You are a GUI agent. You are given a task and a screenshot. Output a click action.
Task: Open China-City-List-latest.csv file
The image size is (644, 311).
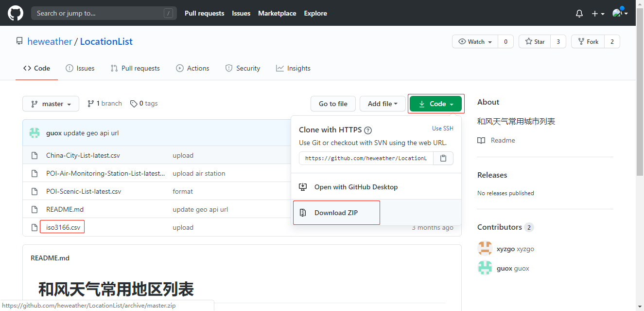(x=83, y=156)
